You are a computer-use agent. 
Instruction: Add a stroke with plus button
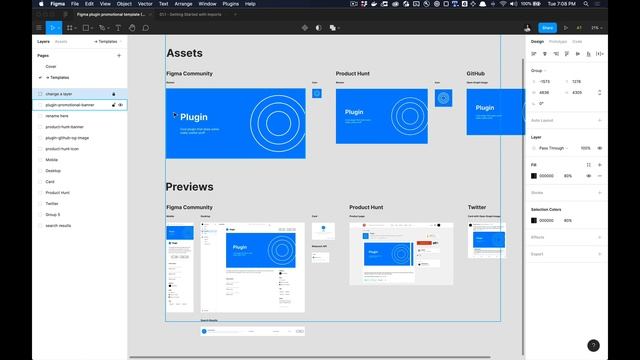coord(600,193)
